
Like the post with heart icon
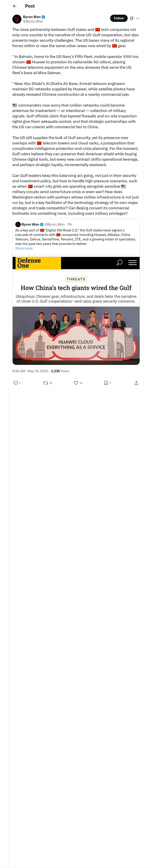click(x=76, y=383)
